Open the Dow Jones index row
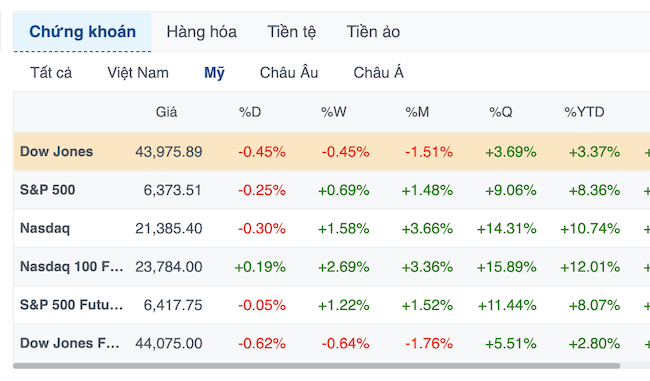This screenshot has width=650, height=381. (x=332, y=152)
